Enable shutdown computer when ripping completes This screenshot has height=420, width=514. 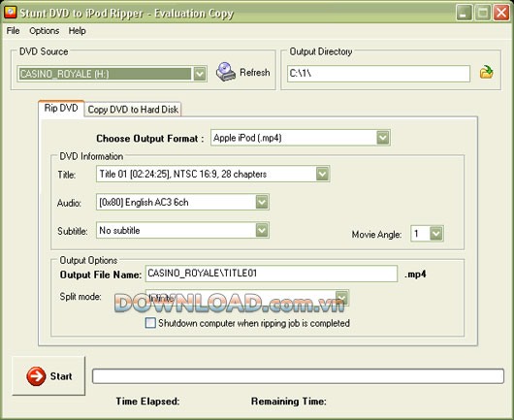(x=150, y=323)
